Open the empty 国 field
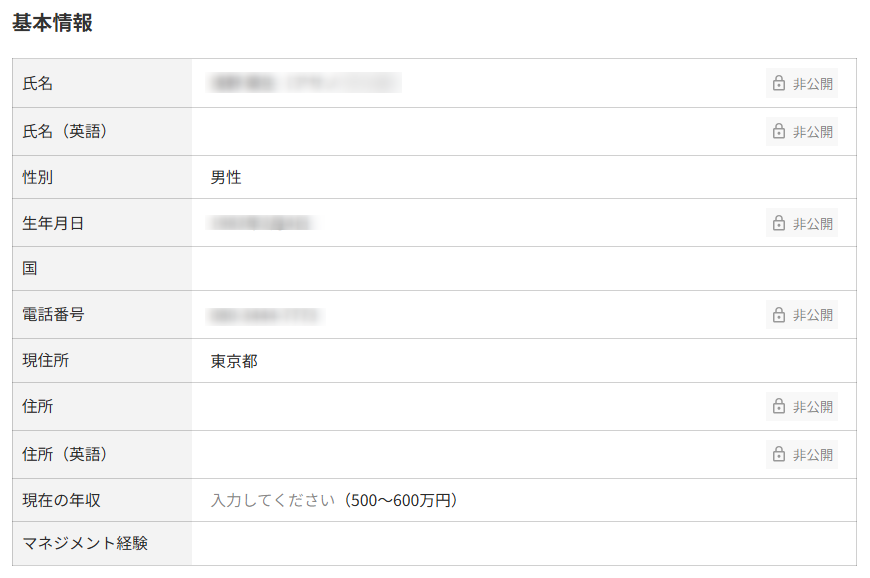 click(x=520, y=269)
